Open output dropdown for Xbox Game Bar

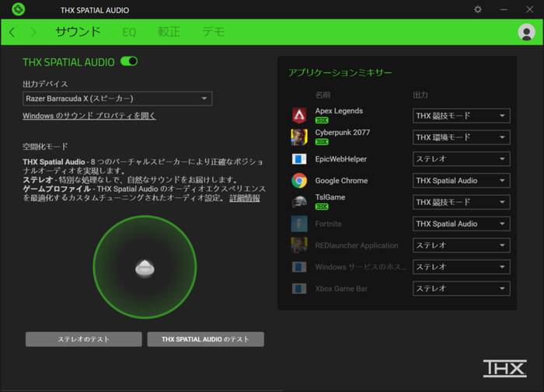(462, 288)
